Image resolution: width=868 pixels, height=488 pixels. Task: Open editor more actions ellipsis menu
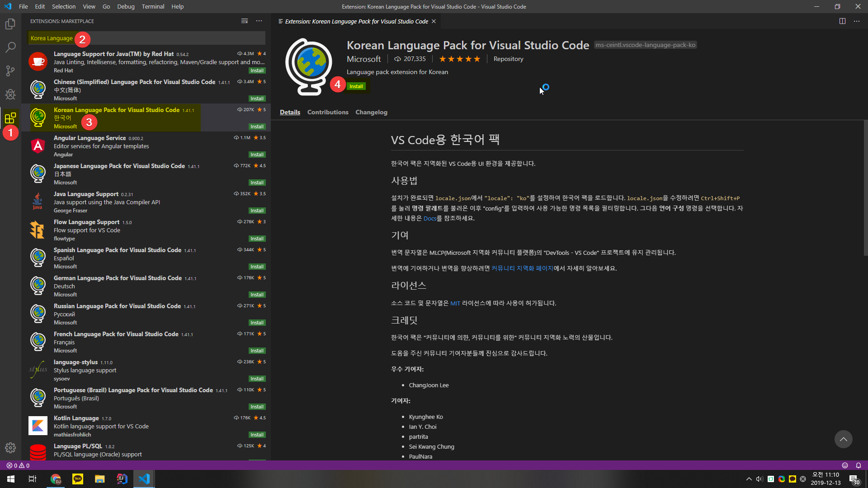(x=857, y=21)
